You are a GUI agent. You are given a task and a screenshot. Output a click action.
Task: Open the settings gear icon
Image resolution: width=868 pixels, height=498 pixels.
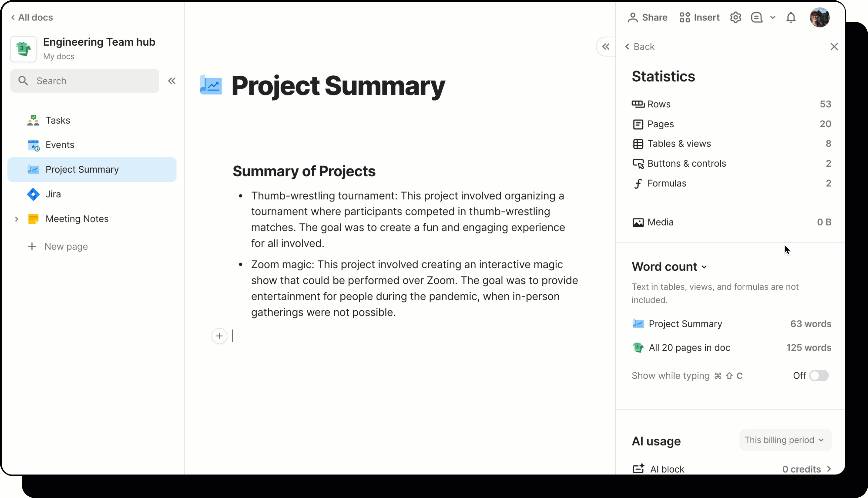735,18
